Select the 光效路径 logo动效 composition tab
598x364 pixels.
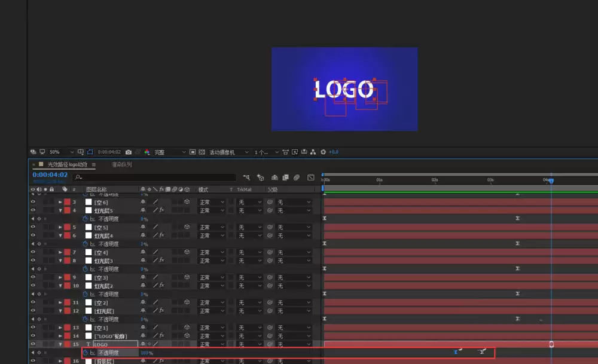(67, 164)
